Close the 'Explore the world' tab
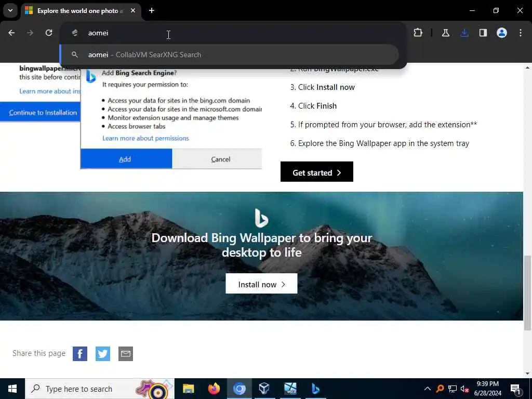 (133, 11)
